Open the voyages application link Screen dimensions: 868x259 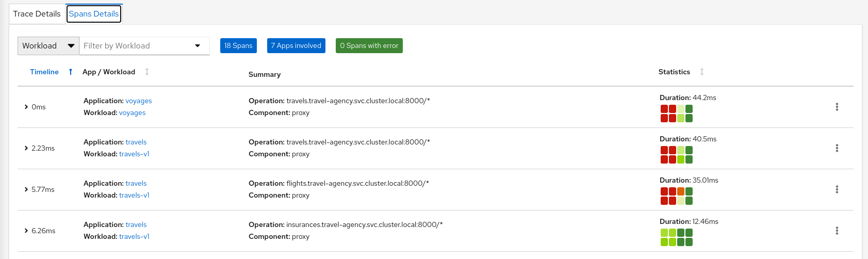pos(139,101)
